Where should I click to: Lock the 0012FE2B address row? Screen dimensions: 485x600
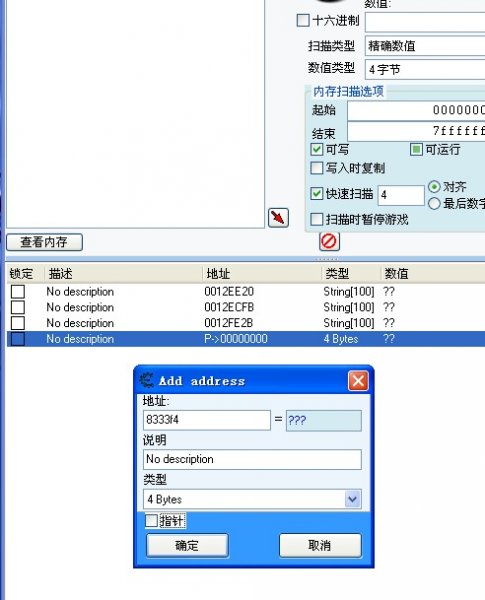pos(18,323)
